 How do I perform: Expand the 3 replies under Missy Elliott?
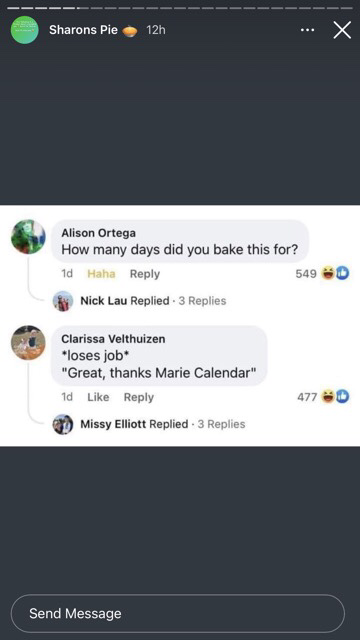coord(222,424)
